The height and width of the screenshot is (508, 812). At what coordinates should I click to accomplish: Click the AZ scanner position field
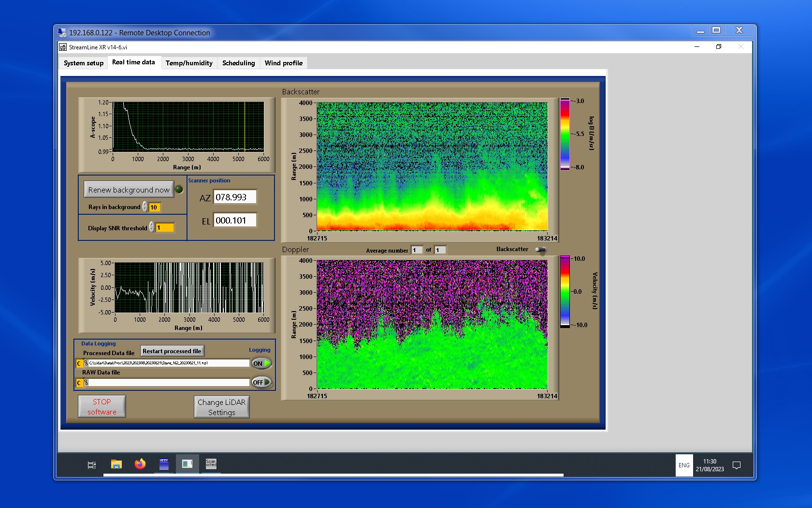tap(234, 197)
